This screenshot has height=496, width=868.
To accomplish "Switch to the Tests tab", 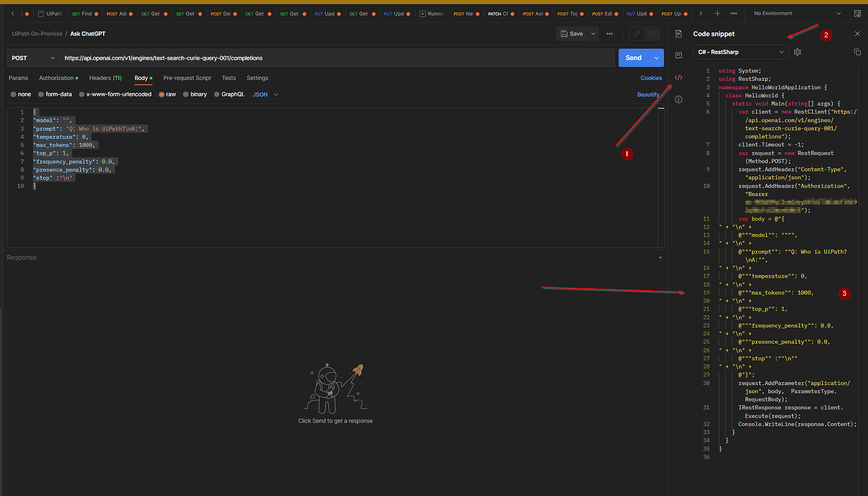I will [228, 77].
